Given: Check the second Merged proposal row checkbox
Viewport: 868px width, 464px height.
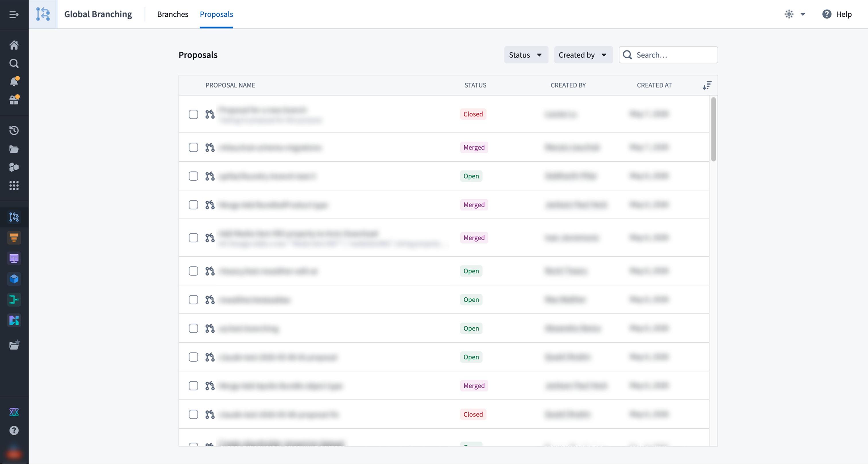Looking at the screenshot, I should coord(193,205).
